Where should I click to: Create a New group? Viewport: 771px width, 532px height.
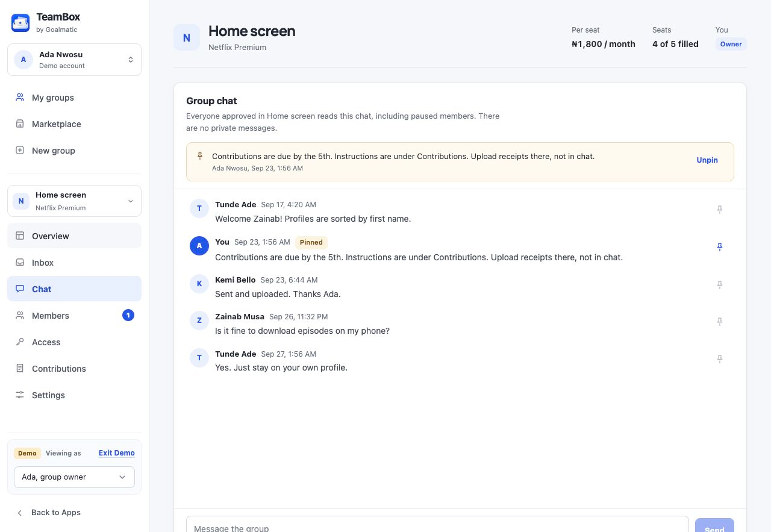coord(74,151)
